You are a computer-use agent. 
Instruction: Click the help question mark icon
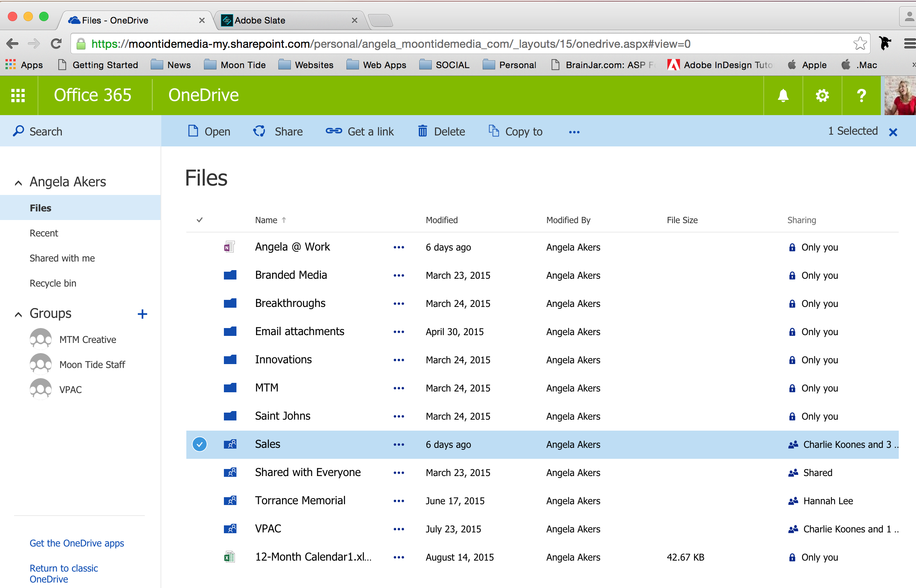click(861, 96)
